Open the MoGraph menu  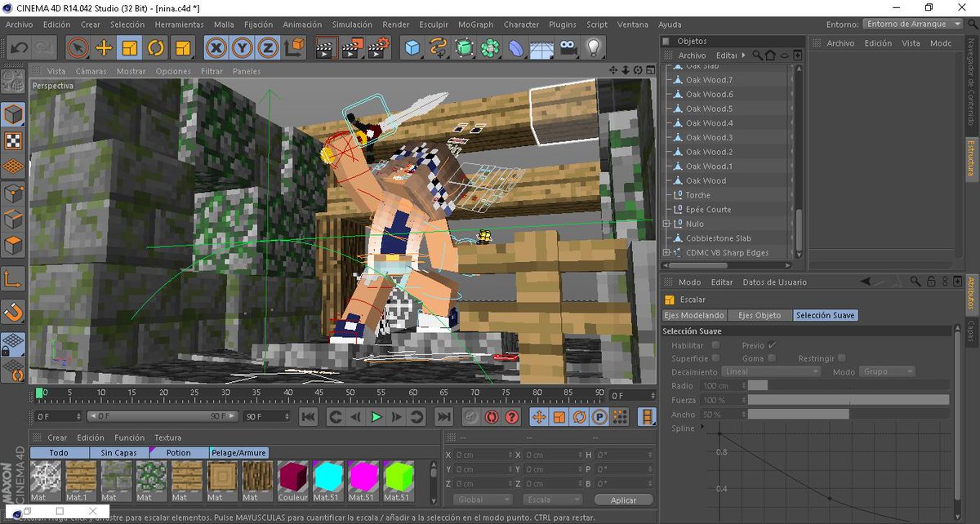tap(475, 24)
